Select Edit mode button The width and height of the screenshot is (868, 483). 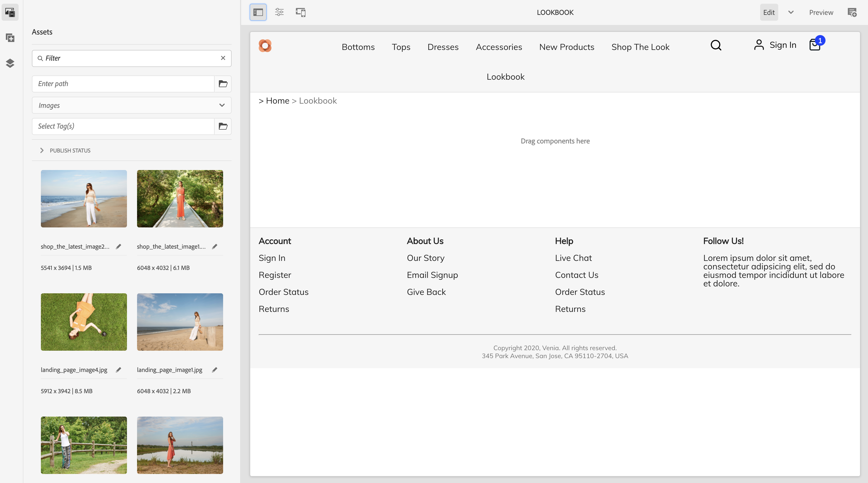[769, 12]
